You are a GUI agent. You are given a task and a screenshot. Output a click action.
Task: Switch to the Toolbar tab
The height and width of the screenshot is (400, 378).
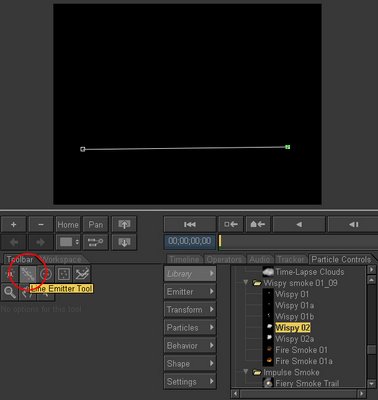pyautogui.click(x=20, y=260)
